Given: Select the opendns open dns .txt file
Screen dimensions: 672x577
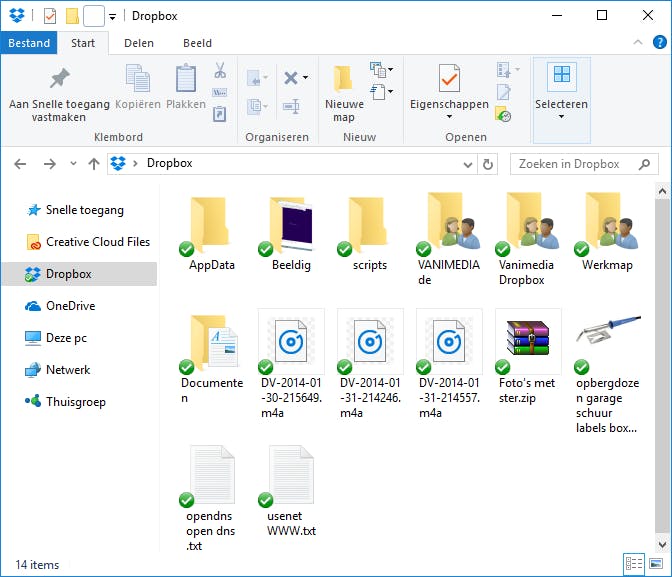Looking at the screenshot, I should pyautogui.click(x=211, y=498).
